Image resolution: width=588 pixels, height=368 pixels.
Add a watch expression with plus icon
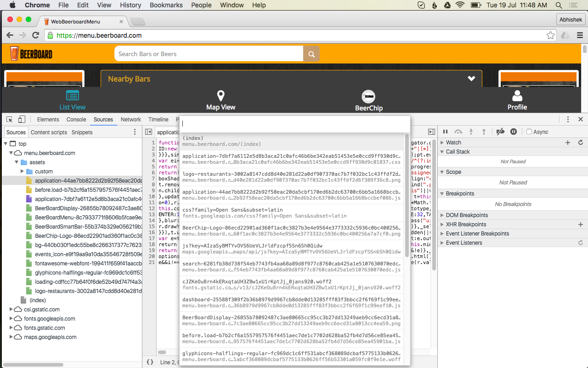[x=568, y=143]
